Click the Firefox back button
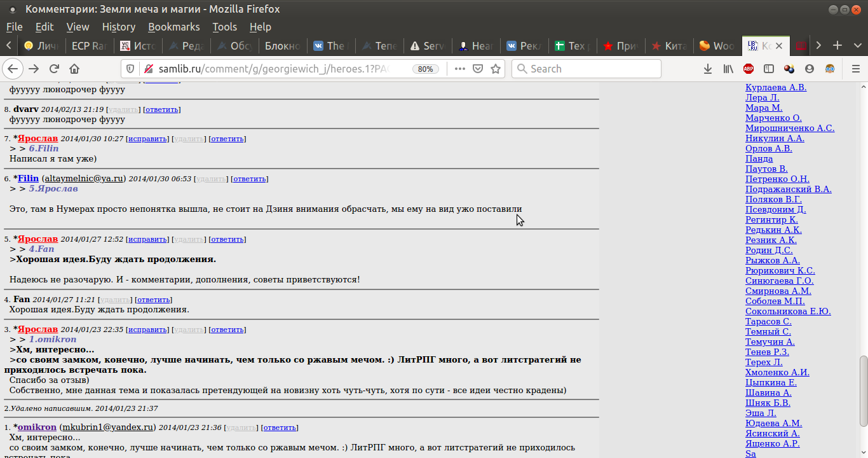Image resolution: width=868 pixels, height=458 pixels. (13, 69)
